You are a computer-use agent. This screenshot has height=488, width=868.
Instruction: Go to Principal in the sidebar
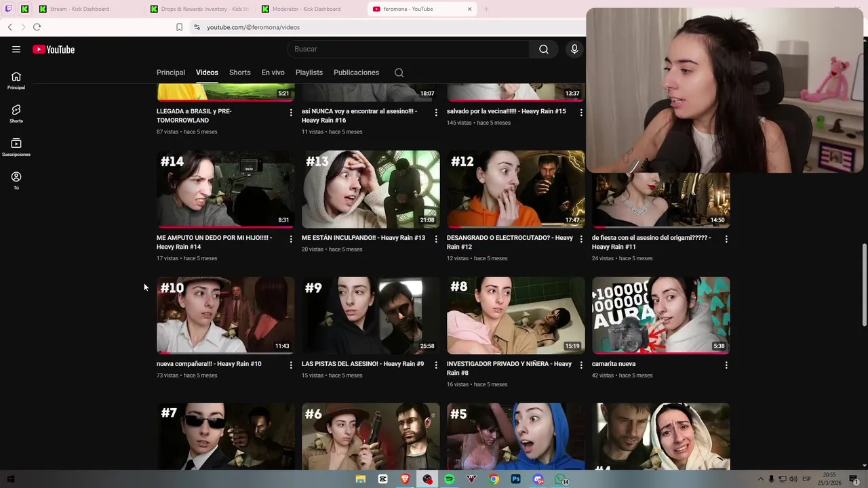click(16, 81)
